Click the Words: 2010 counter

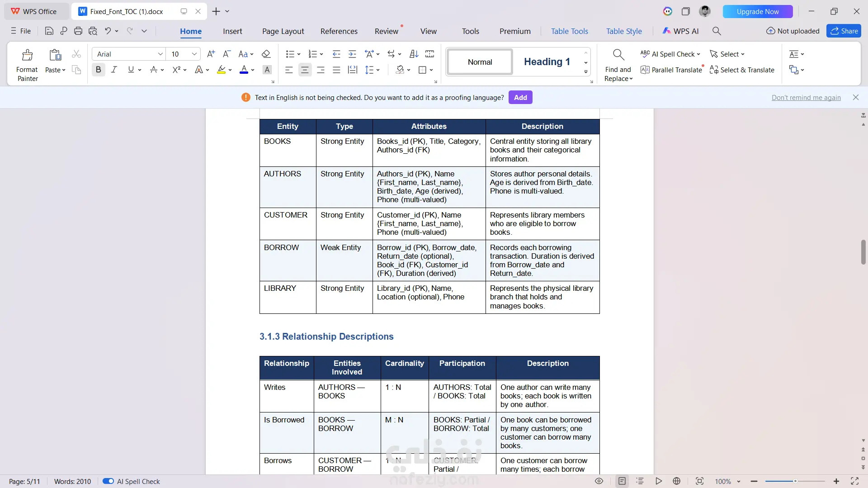pyautogui.click(x=72, y=481)
